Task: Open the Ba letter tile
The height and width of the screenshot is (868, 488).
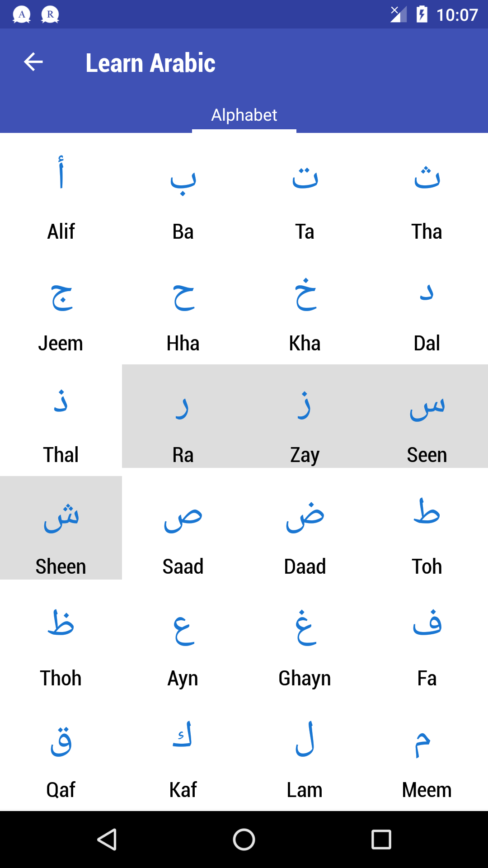Action: [183, 194]
